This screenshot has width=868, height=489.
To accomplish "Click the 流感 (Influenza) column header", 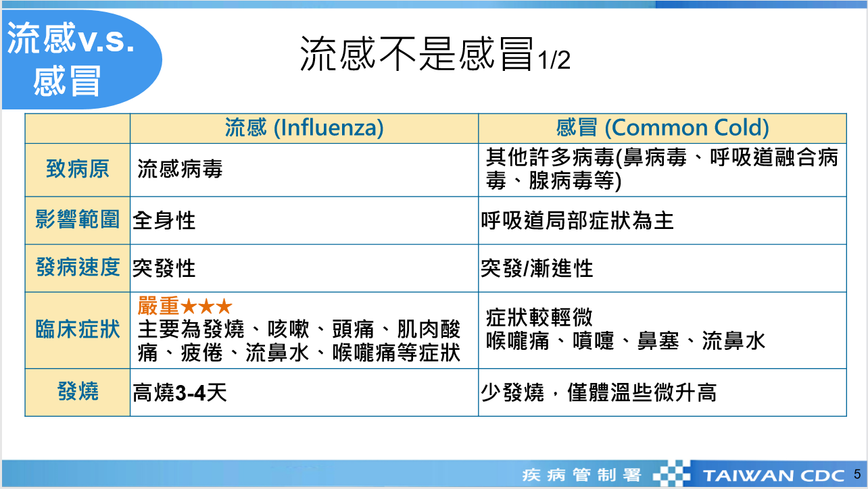I will 304,128.
